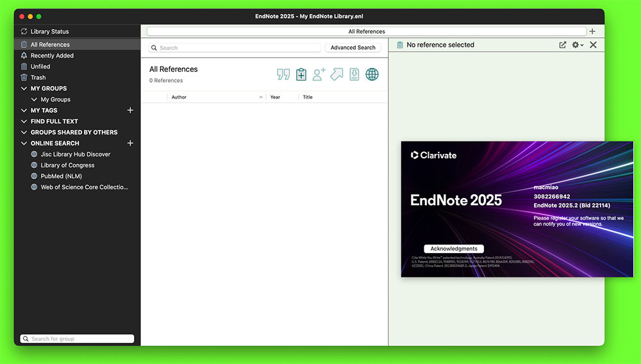Click the "0 References" count text

[x=166, y=81]
